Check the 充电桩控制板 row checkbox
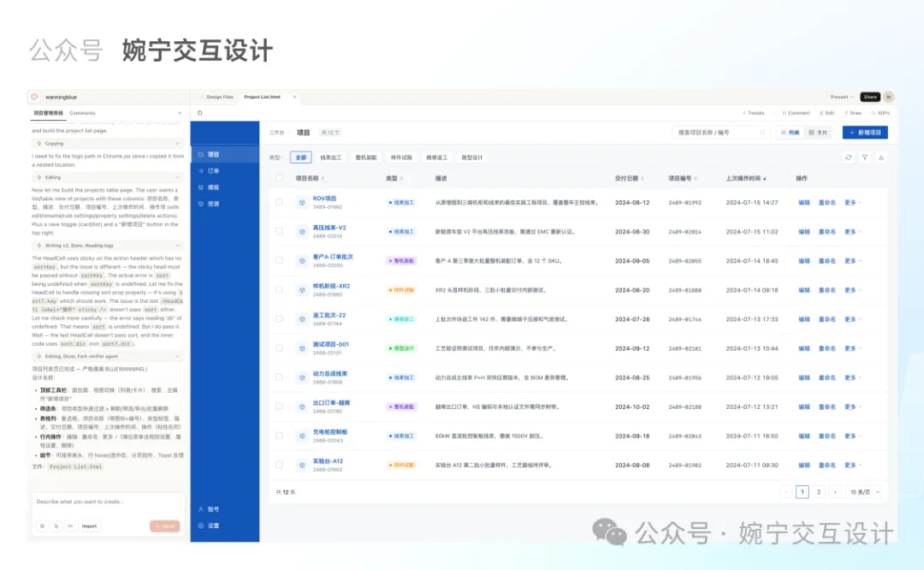 [x=279, y=436]
